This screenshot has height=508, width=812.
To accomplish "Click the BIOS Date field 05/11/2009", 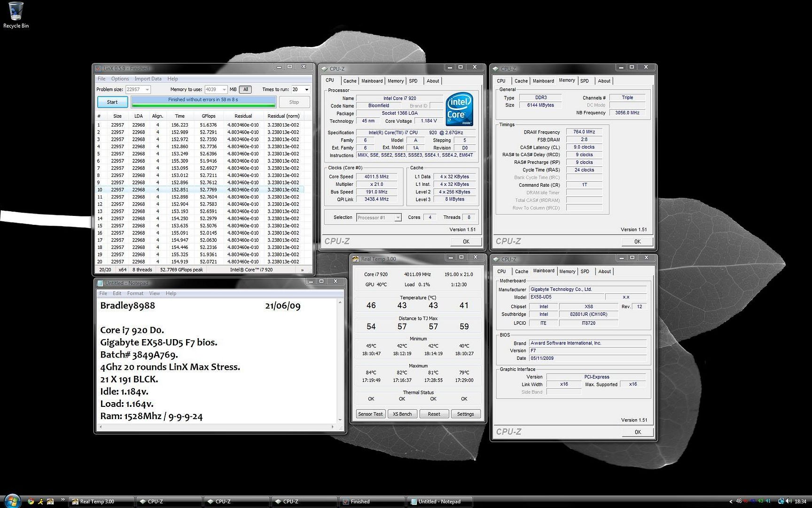I will pos(587,358).
